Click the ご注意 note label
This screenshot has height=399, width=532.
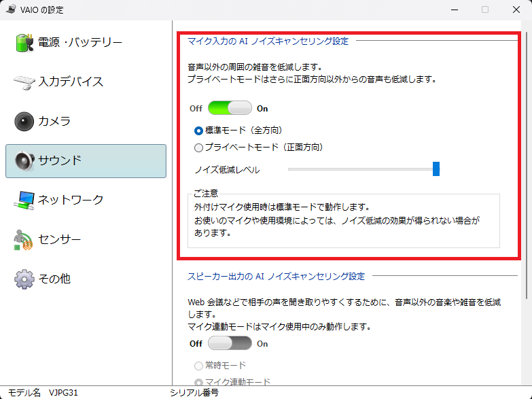click(x=206, y=194)
